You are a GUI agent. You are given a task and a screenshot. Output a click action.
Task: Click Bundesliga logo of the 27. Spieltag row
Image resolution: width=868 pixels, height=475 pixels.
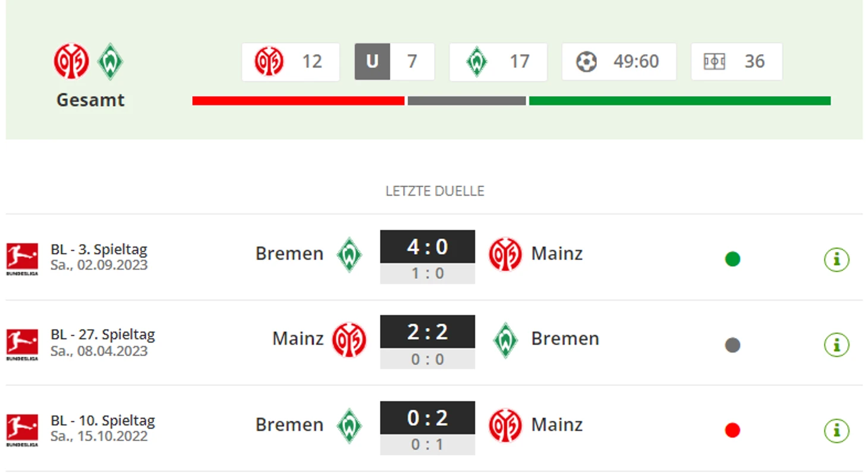pyautogui.click(x=22, y=344)
